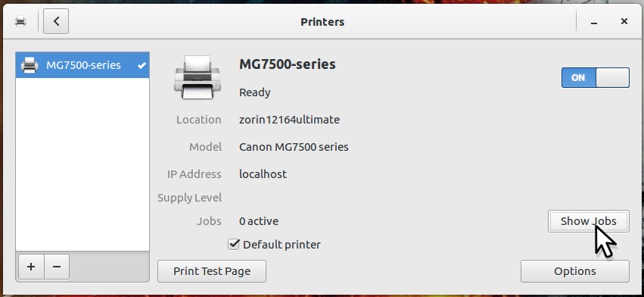Screen dimensions: 644x297
Task: Add a new printer with plus button
Action: coord(31,267)
